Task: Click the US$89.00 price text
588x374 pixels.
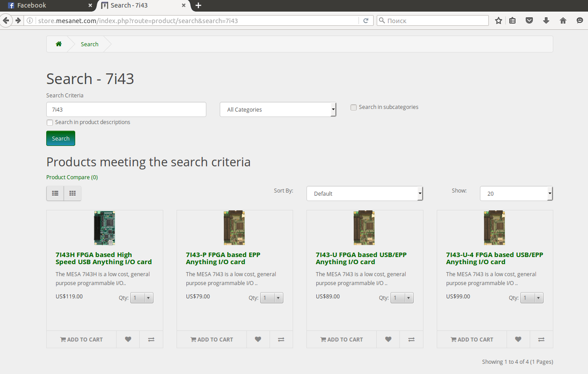Action: pos(328,296)
